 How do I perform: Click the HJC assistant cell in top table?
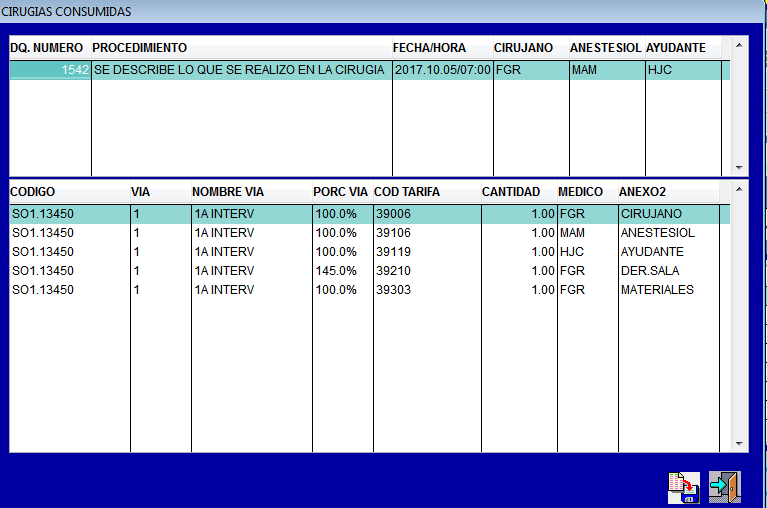coord(683,70)
